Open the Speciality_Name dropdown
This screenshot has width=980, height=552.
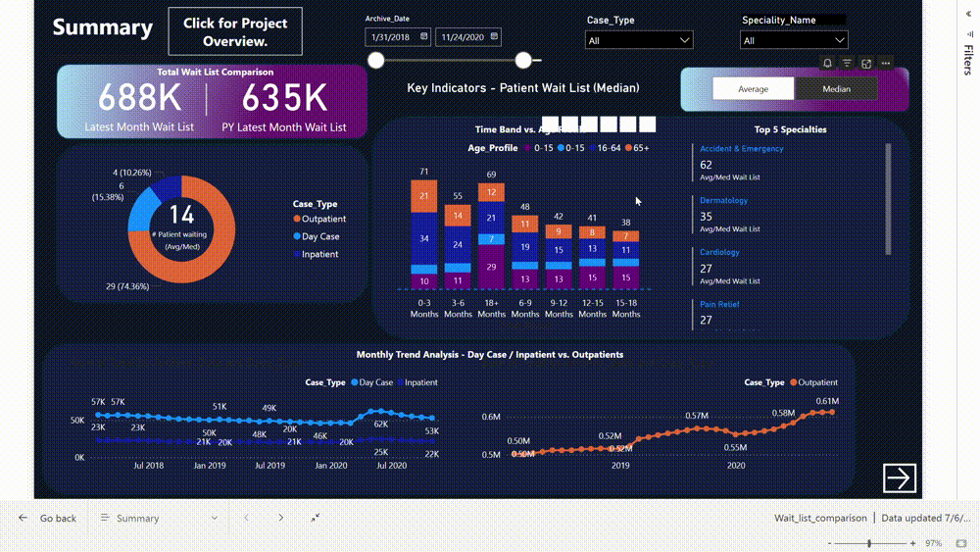pos(794,40)
